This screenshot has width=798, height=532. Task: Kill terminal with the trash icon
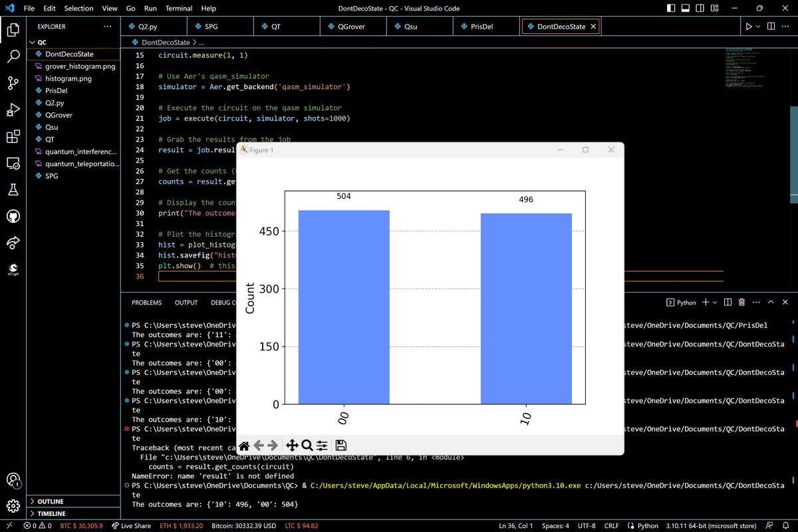click(x=741, y=303)
